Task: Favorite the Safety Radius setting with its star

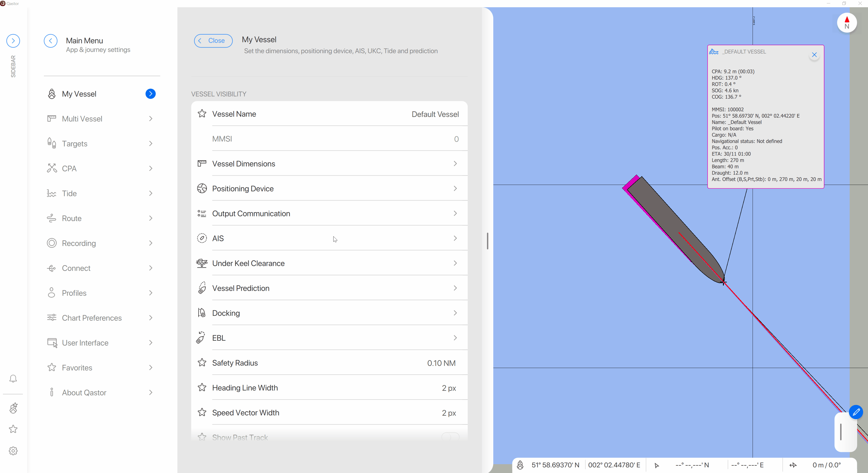Action: pos(201,363)
